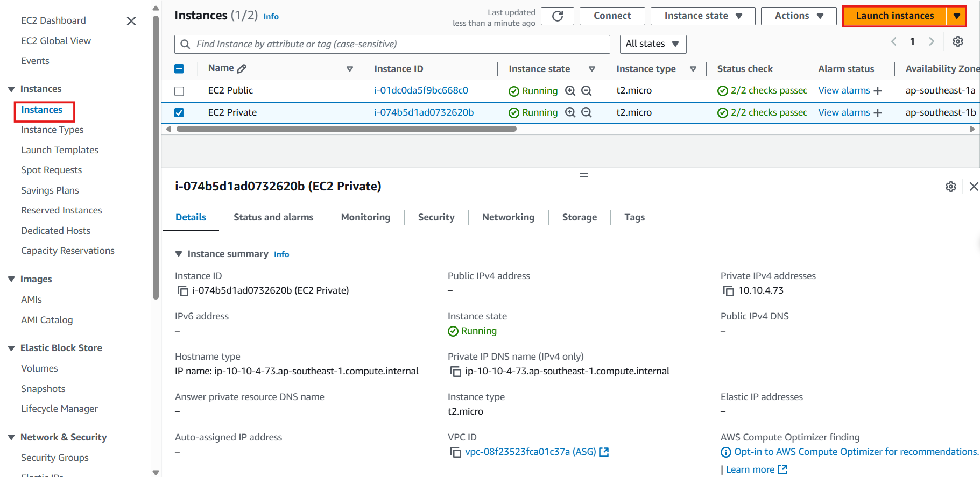This screenshot has height=477, width=980.
Task: Open Volumes in sidebar
Action: pyautogui.click(x=39, y=368)
